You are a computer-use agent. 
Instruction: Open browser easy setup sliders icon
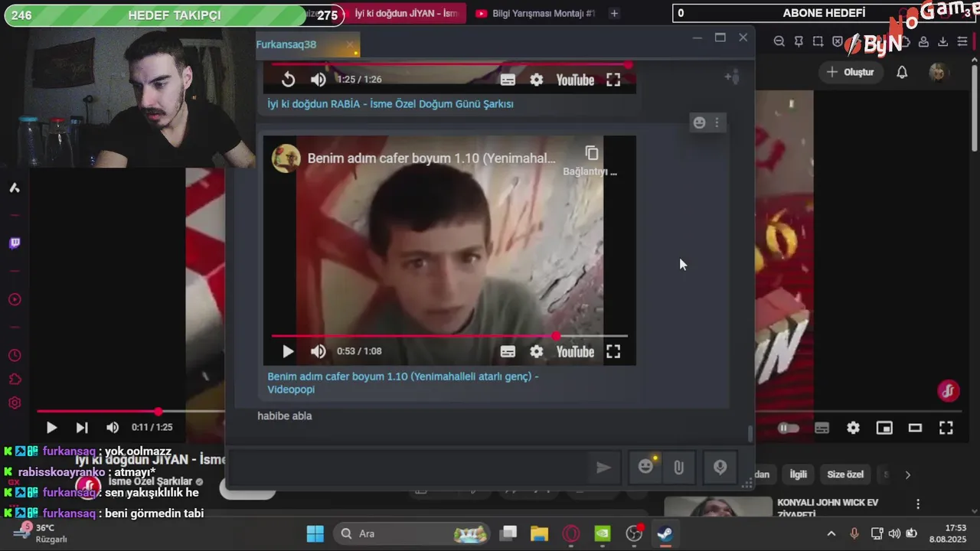pyautogui.click(x=962, y=41)
